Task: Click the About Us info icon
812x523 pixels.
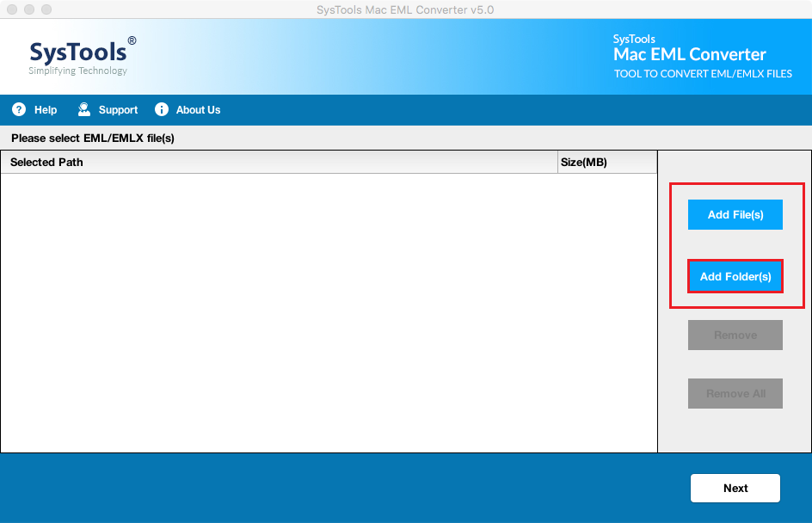Action: tap(162, 109)
